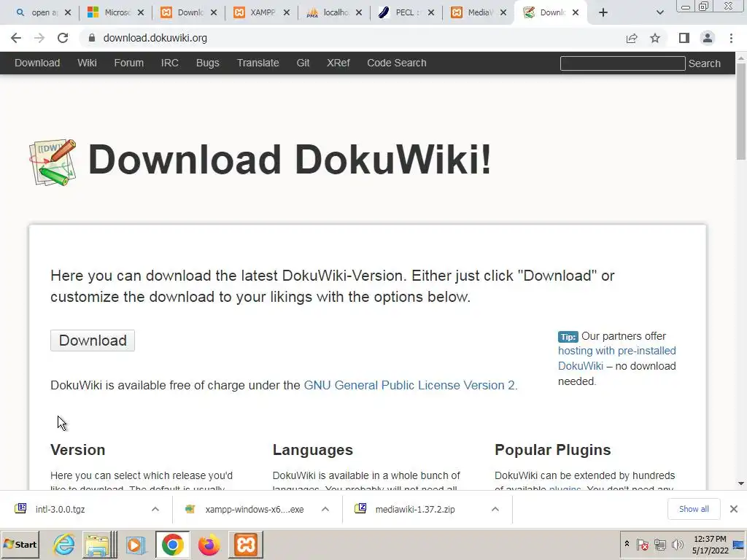Image resolution: width=747 pixels, height=560 pixels.
Task: Expand options for mediawiki-1.37.2.zip download
Action: pos(495,509)
